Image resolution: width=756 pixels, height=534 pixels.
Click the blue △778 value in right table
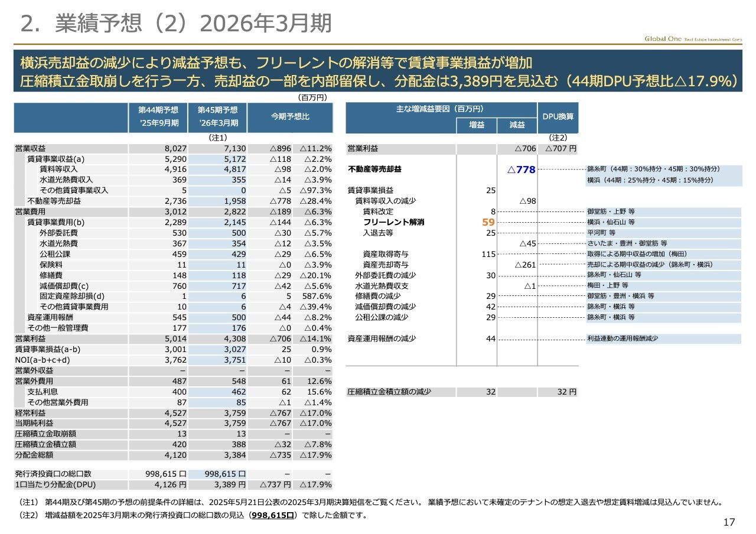point(521,170)
